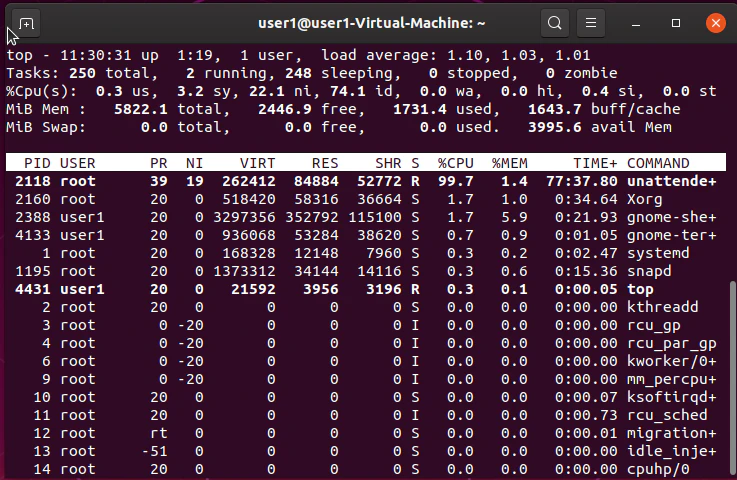
Task: Click the 5822.1 total memory value
Action: [141, 109]
